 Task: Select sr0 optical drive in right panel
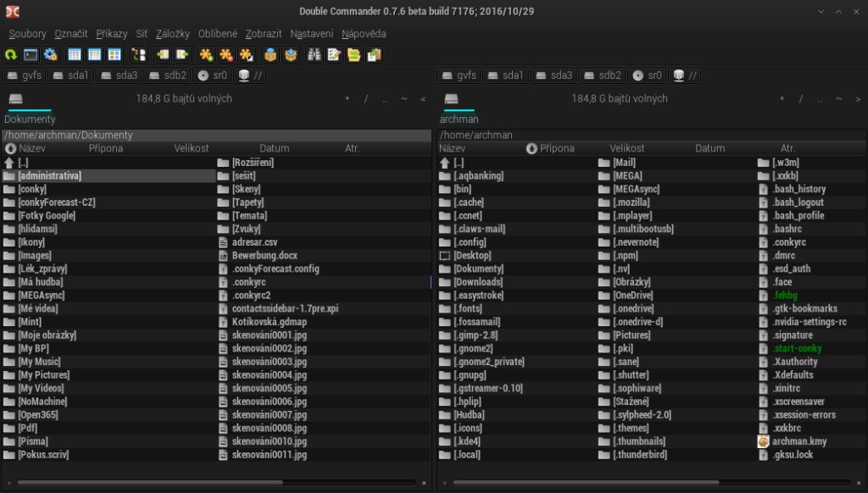pyautogui.click(x=647, y=75)
